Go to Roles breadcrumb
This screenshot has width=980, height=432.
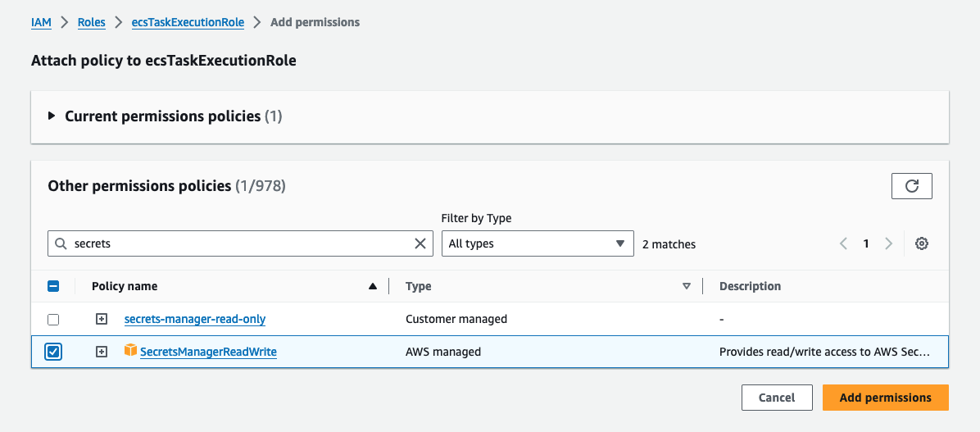92,22
